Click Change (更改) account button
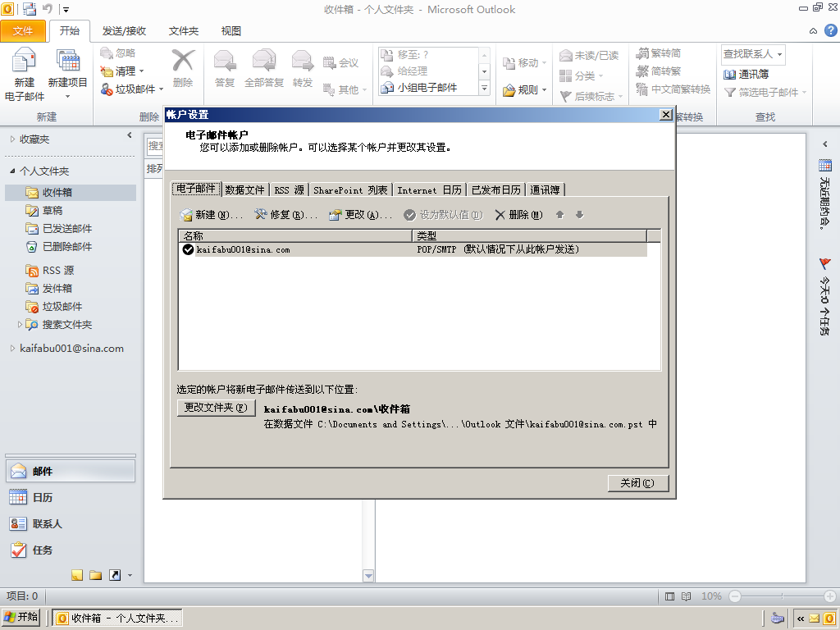 (361, 215)
